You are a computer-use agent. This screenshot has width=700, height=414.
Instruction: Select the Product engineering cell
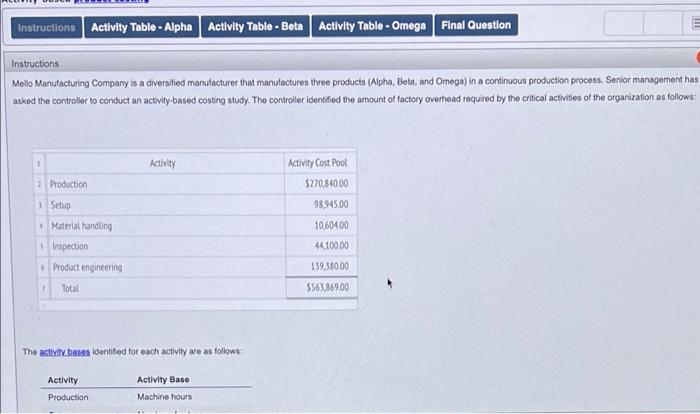(x=167, y=267)
